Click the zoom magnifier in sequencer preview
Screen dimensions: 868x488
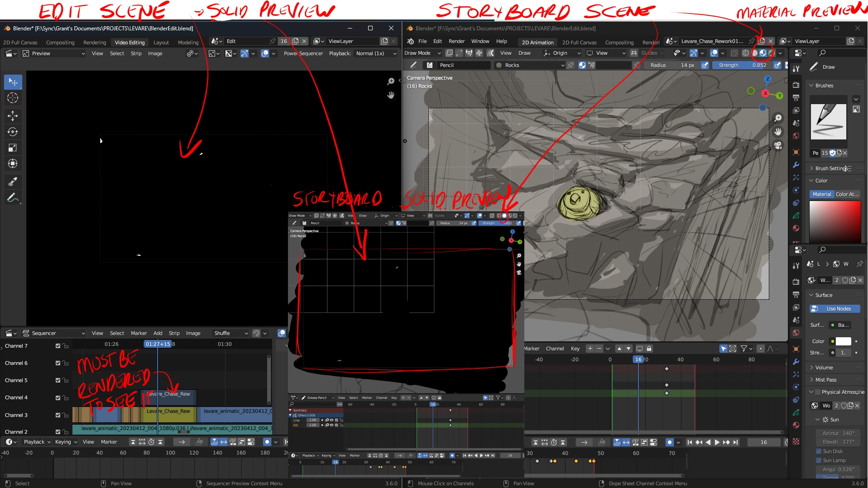[x=391, y=81]
